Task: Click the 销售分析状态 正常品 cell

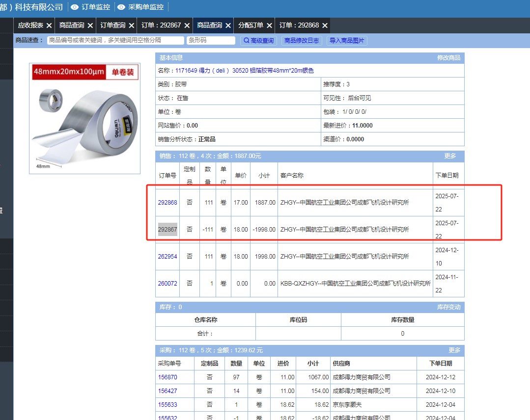Action: tap(238, 139)
